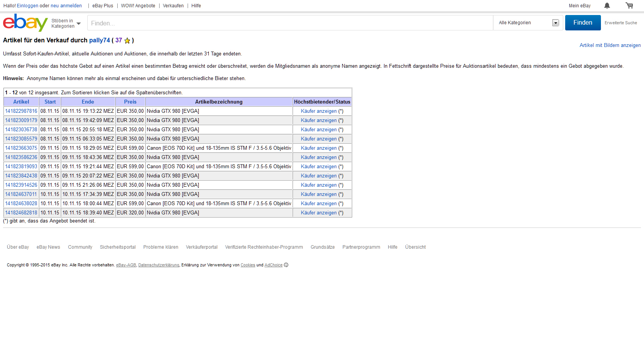Open Übersicht footer link

pyautogui.click(x=415, y=247)
